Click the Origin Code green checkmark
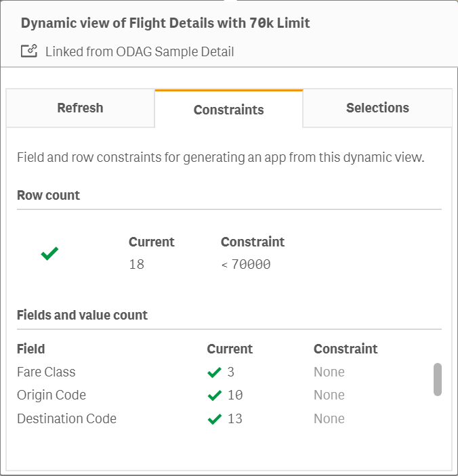 click(215, 395)
